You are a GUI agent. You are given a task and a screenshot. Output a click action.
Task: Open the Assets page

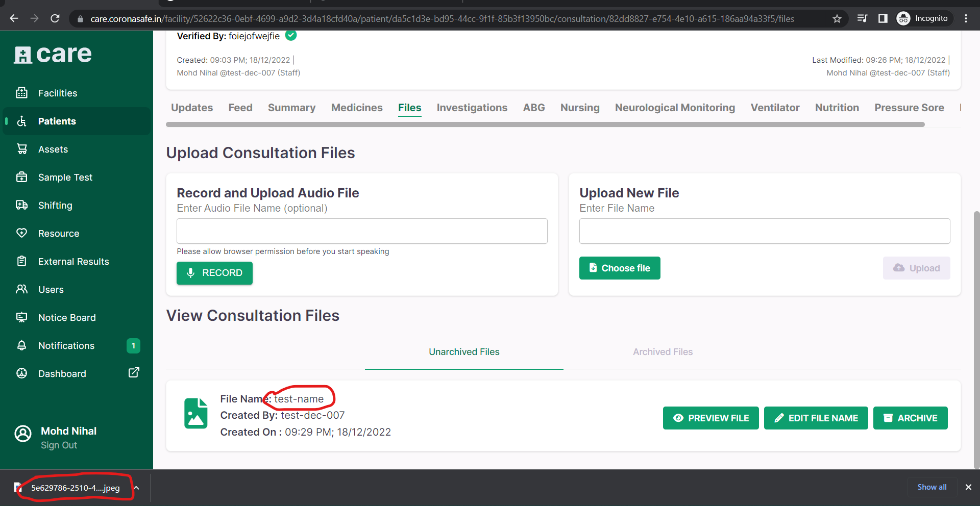point(53,149)
